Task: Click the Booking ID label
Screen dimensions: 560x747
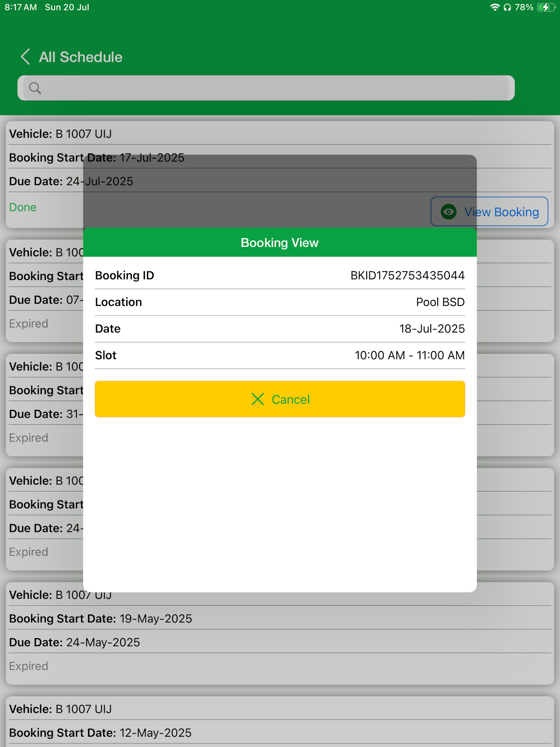Action: 125,275
